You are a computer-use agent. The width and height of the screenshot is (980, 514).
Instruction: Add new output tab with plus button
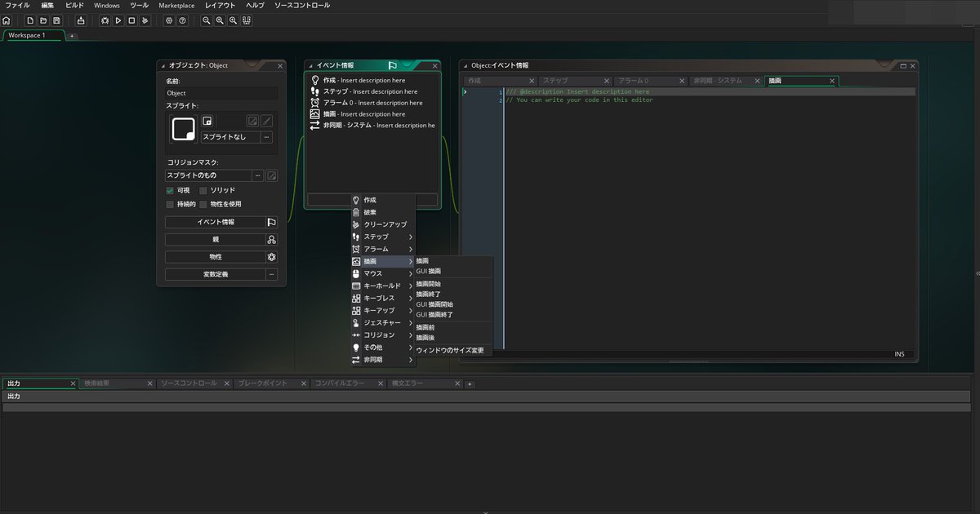point(470,383)
